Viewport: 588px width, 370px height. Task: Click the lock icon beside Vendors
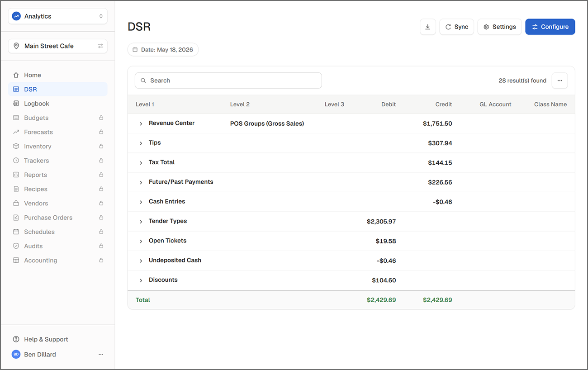[x=101, y=203]
